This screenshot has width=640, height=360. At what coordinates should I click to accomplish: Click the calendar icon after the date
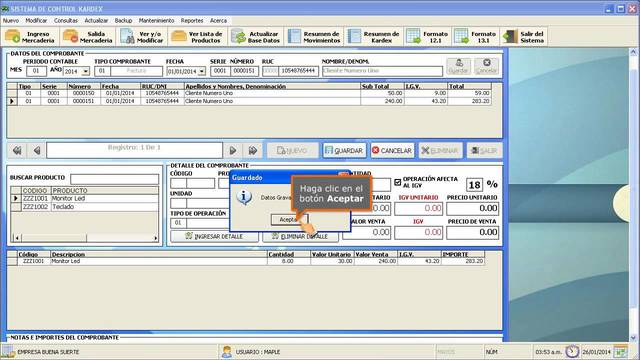(x=620, y=351)
